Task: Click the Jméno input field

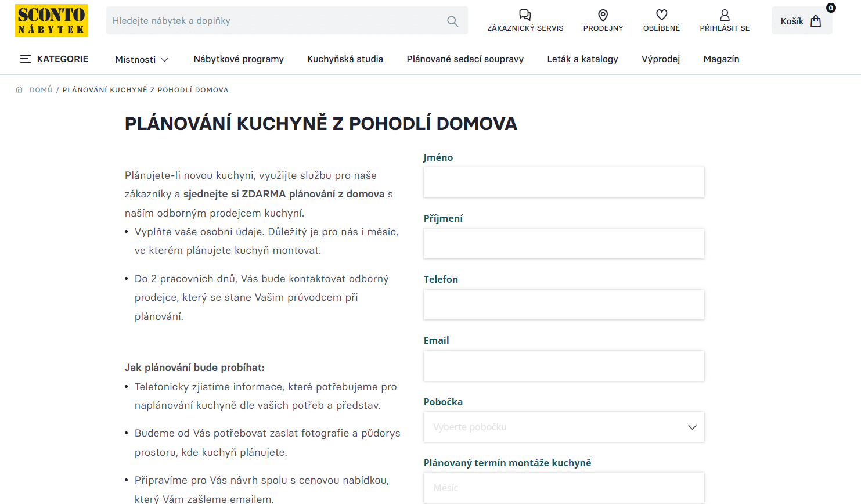Action: coord(564,182)
